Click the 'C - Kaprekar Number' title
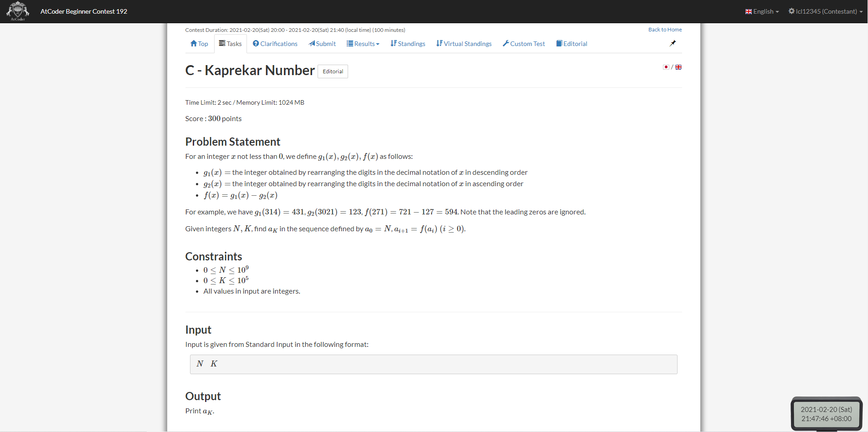 [x=250, y=71]
